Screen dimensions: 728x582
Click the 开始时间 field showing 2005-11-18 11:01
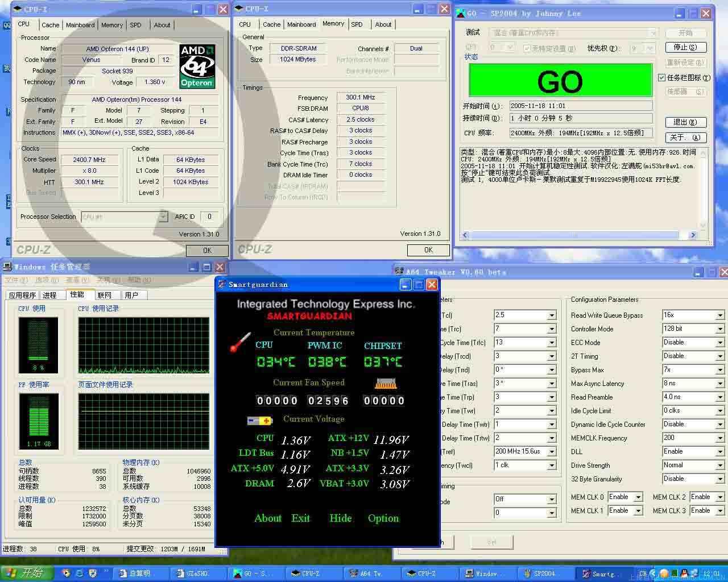[x=581, y=106]
